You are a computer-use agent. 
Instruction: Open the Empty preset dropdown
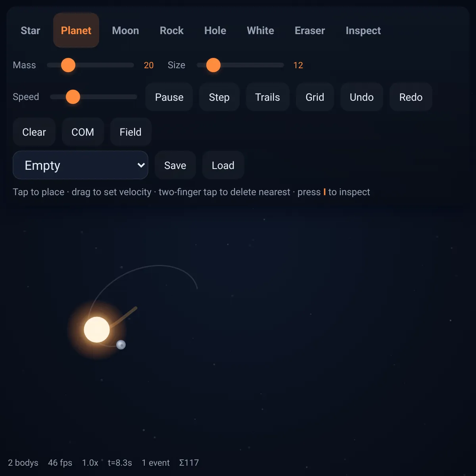click(81, 165)
